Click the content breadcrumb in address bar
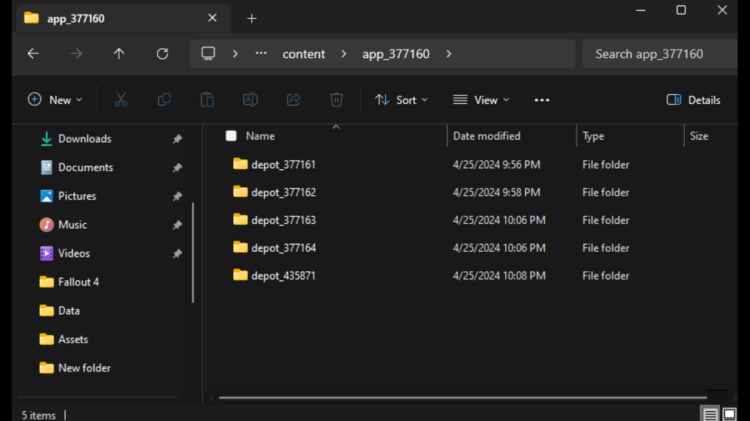 303,54
